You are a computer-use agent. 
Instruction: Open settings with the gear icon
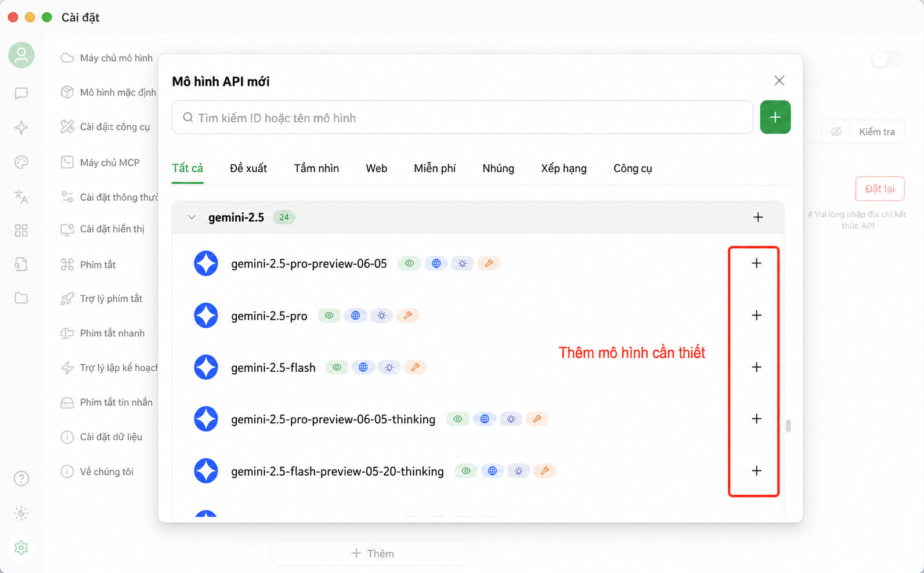coord(21,548)
